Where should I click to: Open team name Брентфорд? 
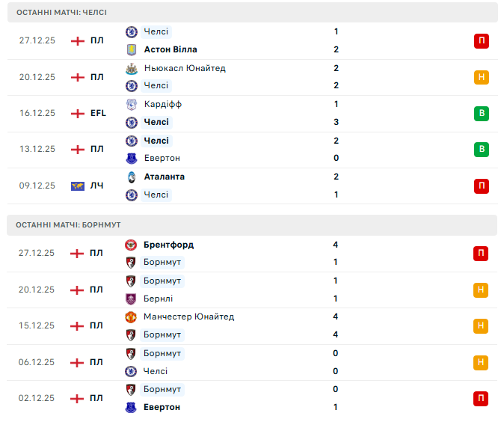(168, 245)
